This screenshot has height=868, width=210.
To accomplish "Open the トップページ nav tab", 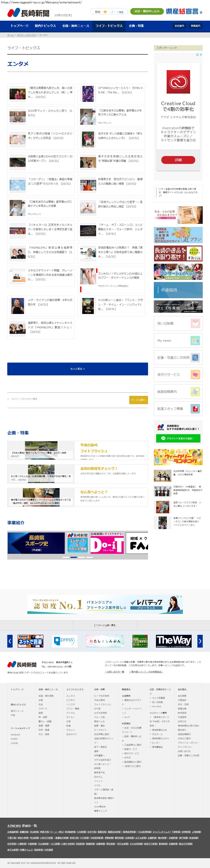I will tap(20, 26).
